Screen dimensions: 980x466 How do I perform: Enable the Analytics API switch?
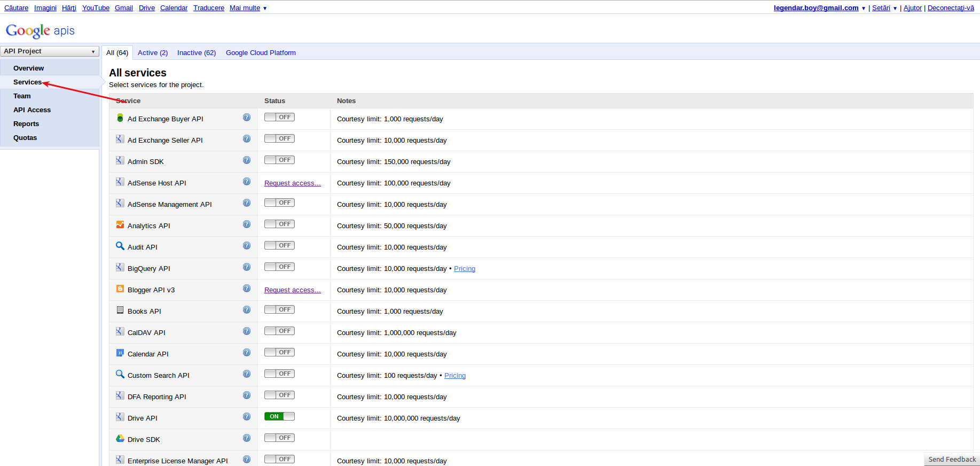pyautogui.click(x=279, y=224)
